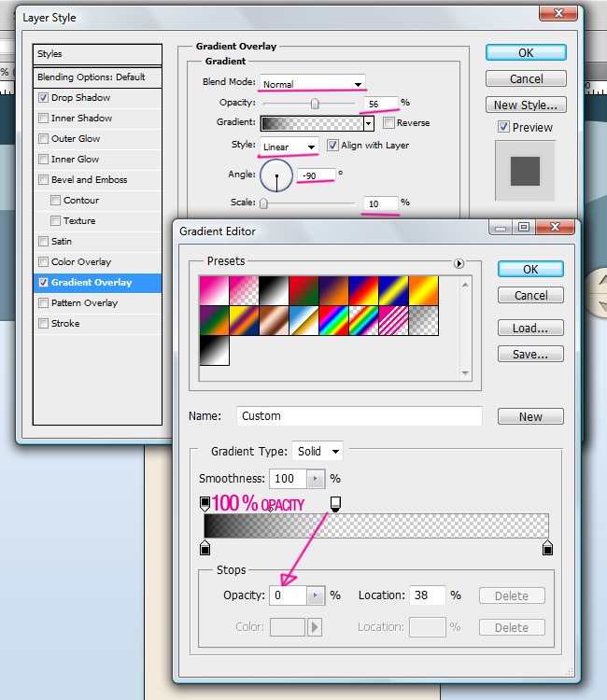Click the gradient Name text field

pos(358,416)
